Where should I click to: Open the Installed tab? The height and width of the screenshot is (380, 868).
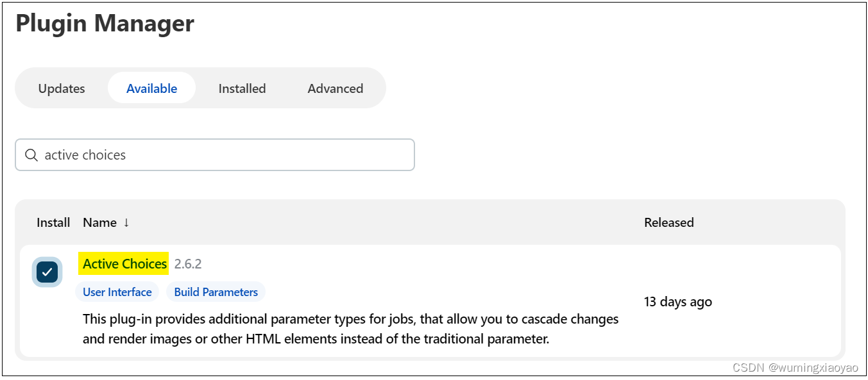[242, 88]
